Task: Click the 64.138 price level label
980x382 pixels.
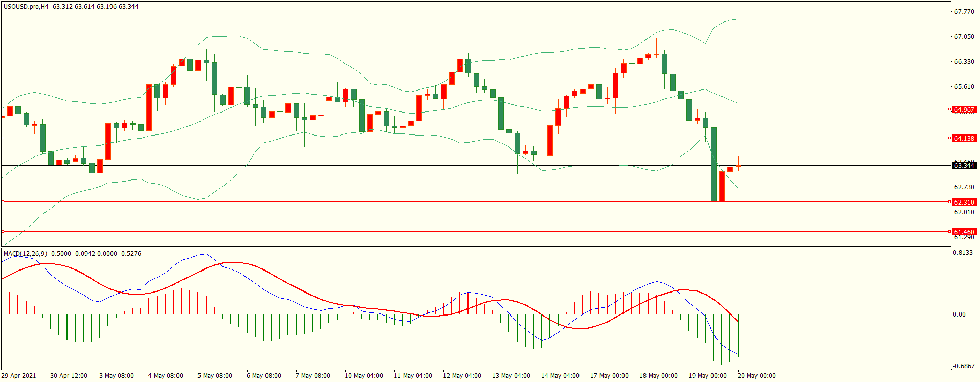Action: [964, 138]
